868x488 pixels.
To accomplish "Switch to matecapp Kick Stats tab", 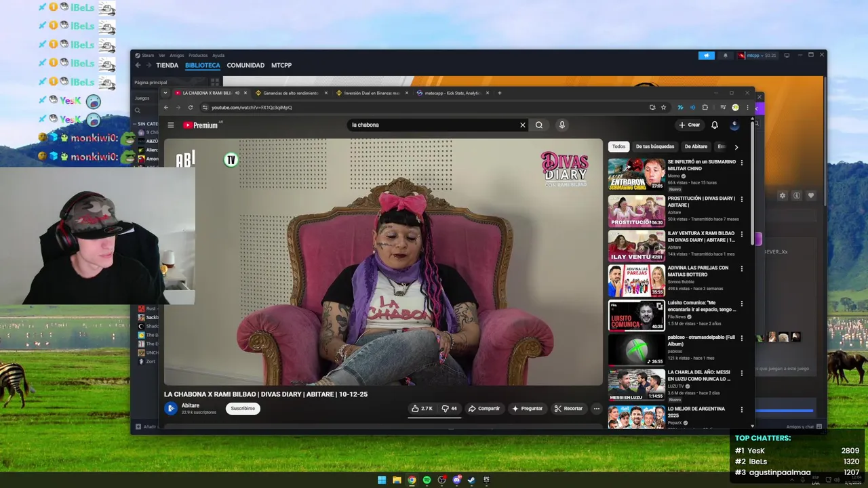I will click(452, 93).
